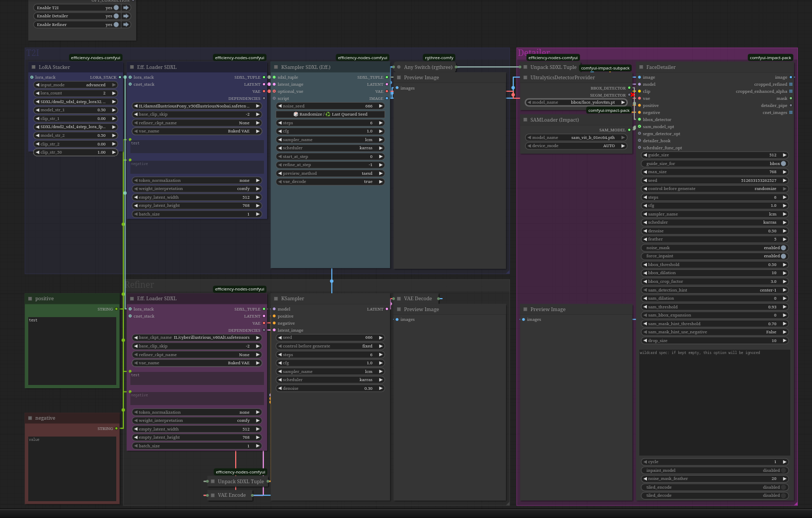The height and width of the screenshot is (518, 812).
Task: Open the device_mode AUTO dropdown
Action: click(x=576, y=146)
